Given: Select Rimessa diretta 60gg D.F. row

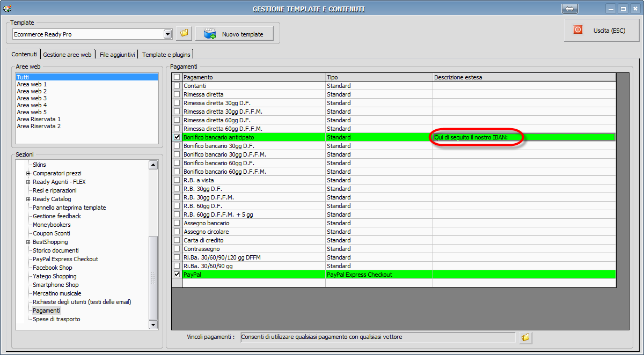Looking at the screenshot, I should pos(393,120).
